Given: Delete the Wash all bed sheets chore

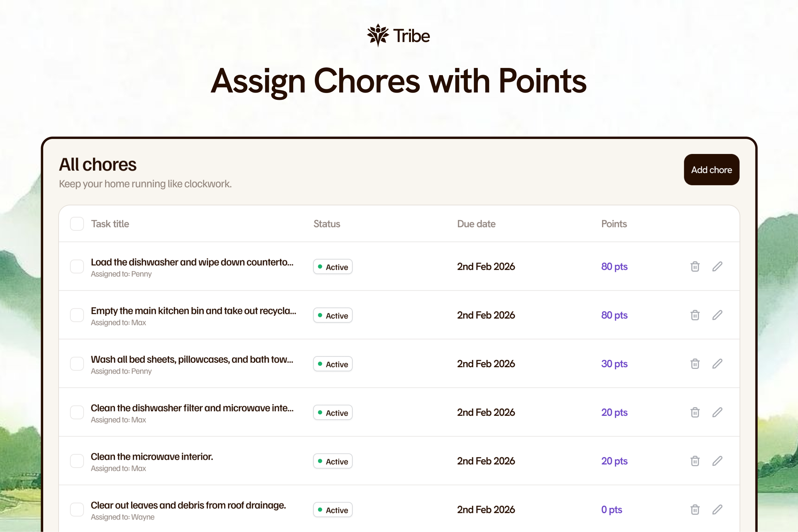Looking at the screenshot, I should click(695, 364).
